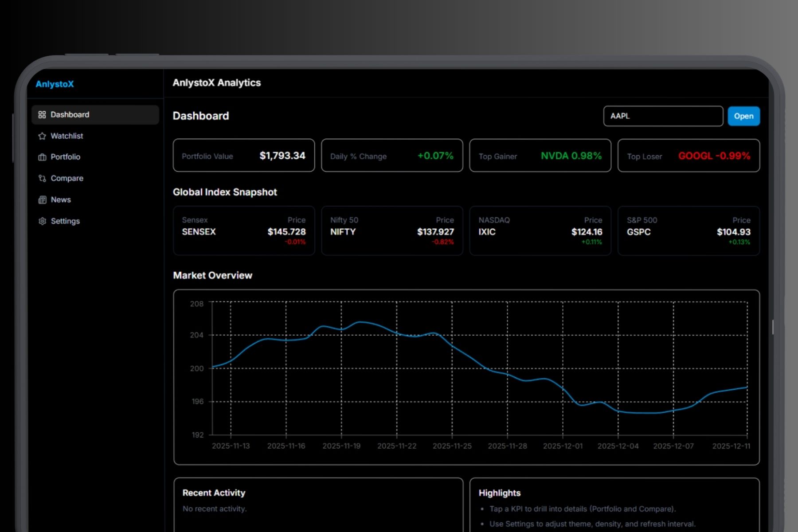Image resolution: width=798 pixels, height=532 pixels.
Task: Click the Compare arrows icon
Action: [42, 178]
